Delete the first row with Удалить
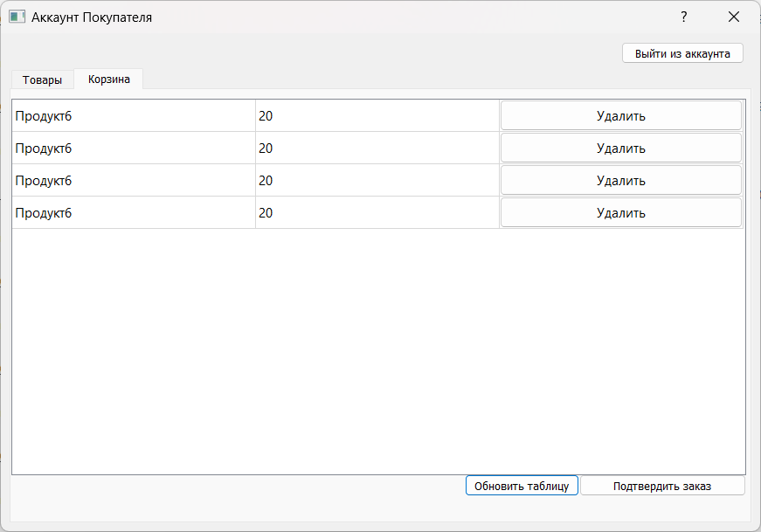The height and width of the screenshot is (532, 761). pos(620,115)
